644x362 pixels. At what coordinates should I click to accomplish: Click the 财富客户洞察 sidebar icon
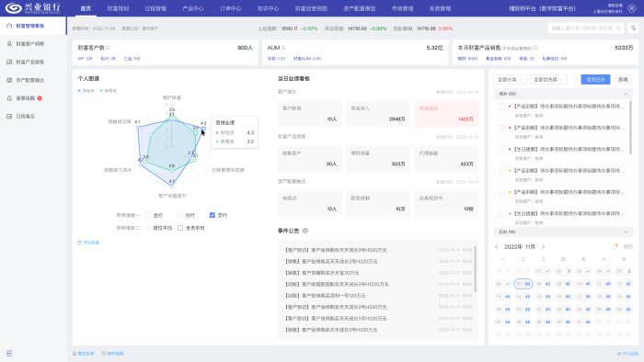(9, 44)
